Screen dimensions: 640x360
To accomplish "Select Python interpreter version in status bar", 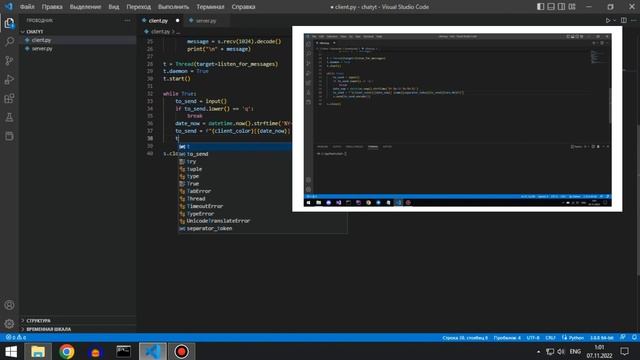I will click(602, 338).
